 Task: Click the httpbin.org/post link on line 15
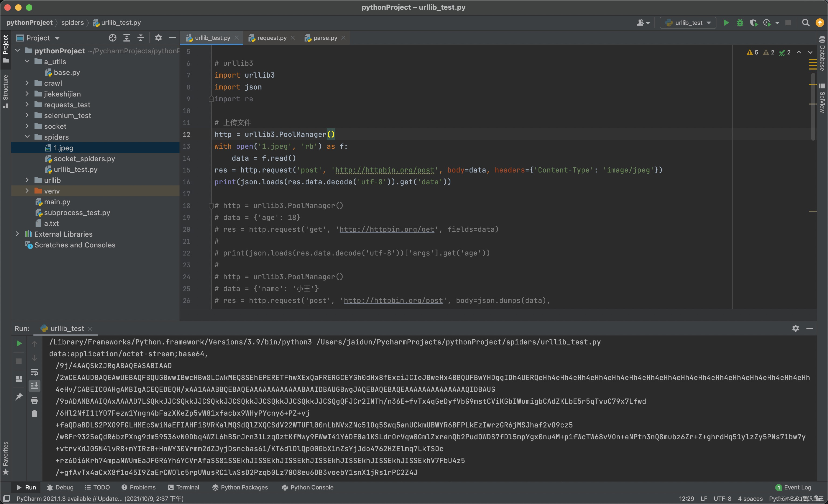tap(384, 170)
